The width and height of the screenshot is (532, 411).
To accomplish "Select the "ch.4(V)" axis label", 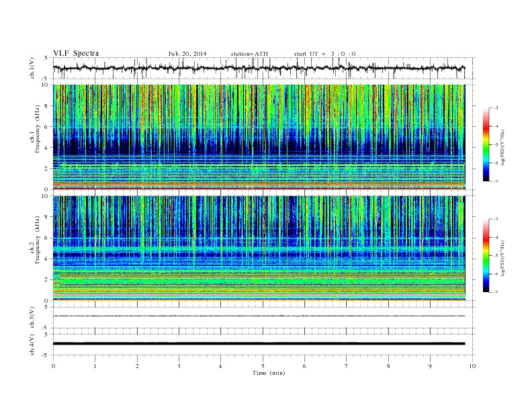I will tap(32, 345).
